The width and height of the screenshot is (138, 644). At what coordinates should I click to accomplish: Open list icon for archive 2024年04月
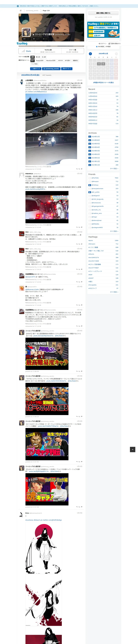click(90, 147)
